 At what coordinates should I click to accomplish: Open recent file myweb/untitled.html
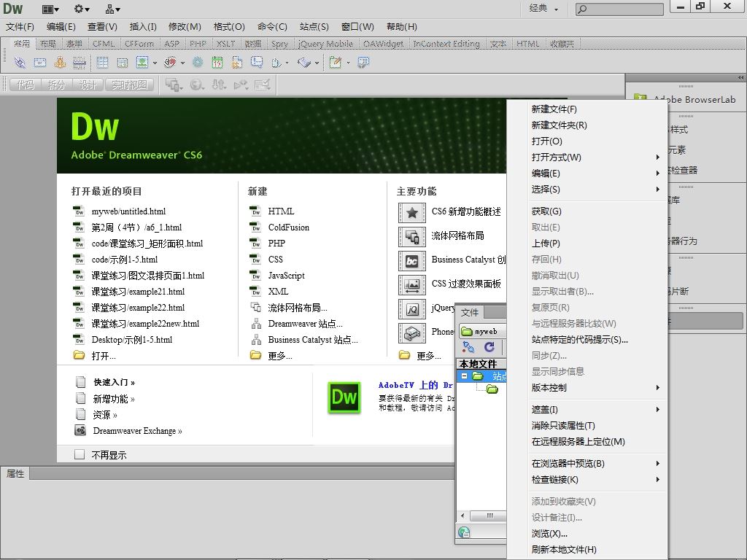pyautogui.click(x=128, y=211)
